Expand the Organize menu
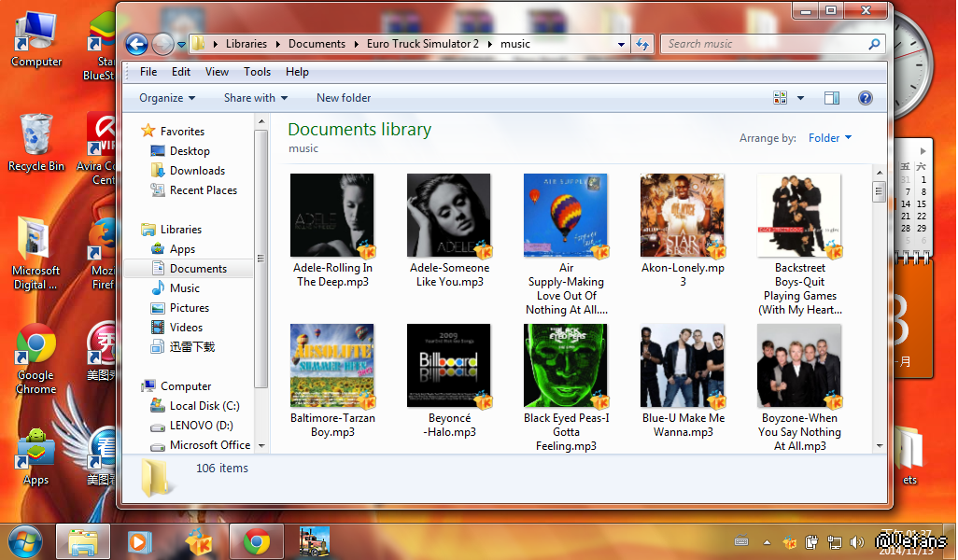 click(167, 98)
